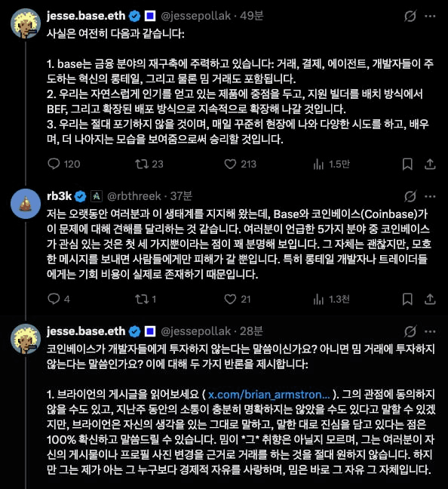Bookmark the first jesse.base.eth post
448x489 pixels.
407,164
